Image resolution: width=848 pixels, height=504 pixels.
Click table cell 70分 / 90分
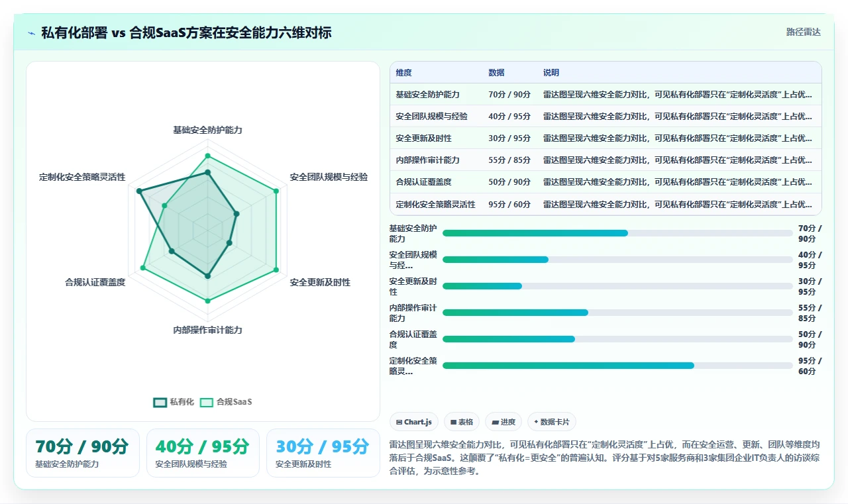(509, 95)
